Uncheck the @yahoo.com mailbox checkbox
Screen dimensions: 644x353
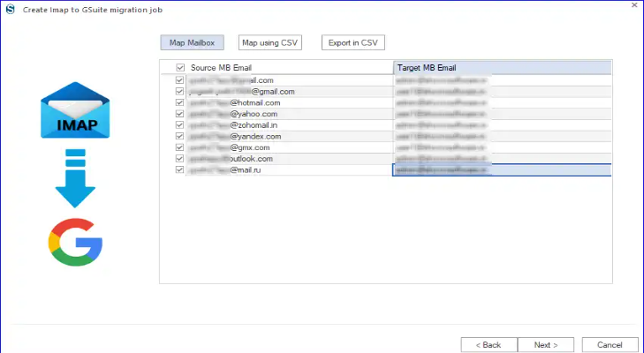pos(179,114)
